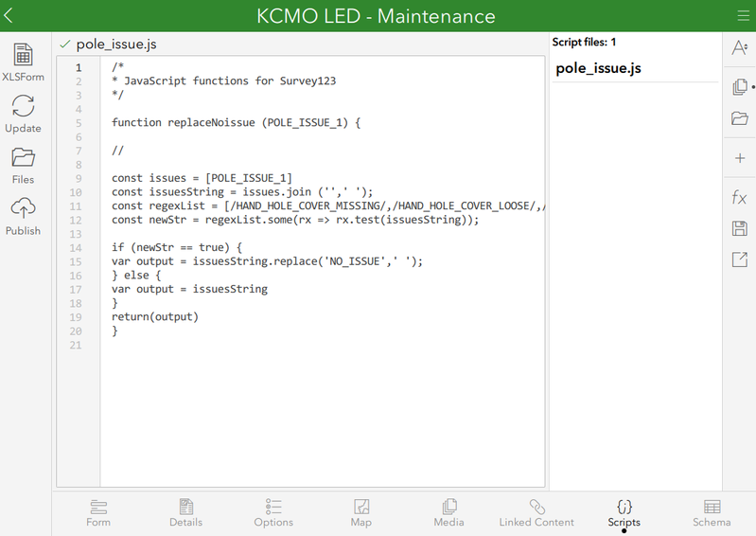This screenshot has width=756, height=536.
Task: Open the hamburger menu in the header
Action: pyautogui.click(x=743, y=16)
